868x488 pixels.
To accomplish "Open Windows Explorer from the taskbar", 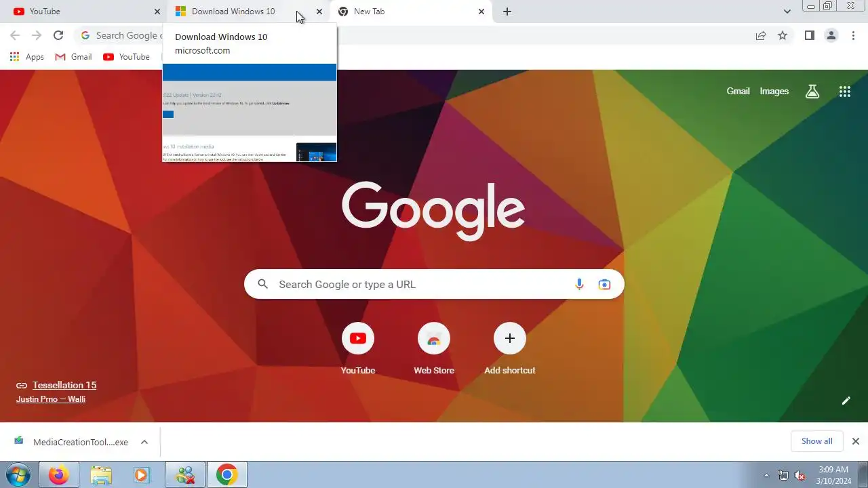I will click(x=101, y=475).
